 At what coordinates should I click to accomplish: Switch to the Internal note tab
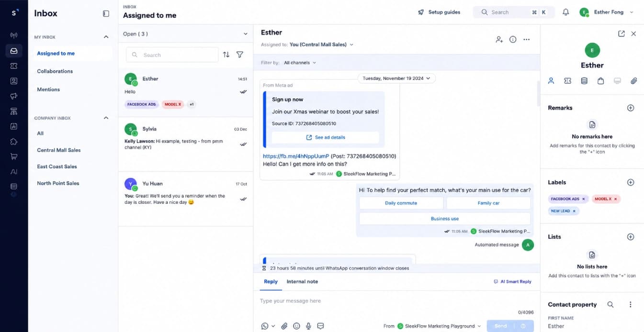coord(302,281)
